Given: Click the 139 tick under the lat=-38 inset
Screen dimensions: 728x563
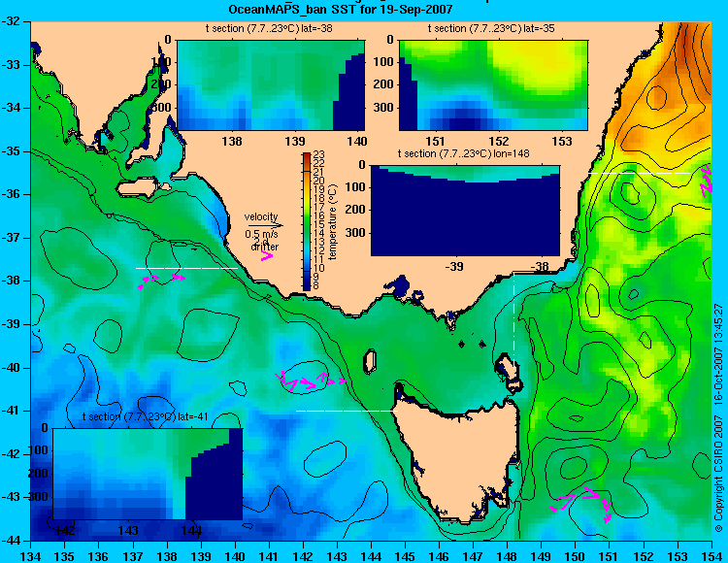Looking at the screenshot, I should [x=295, y=141].
